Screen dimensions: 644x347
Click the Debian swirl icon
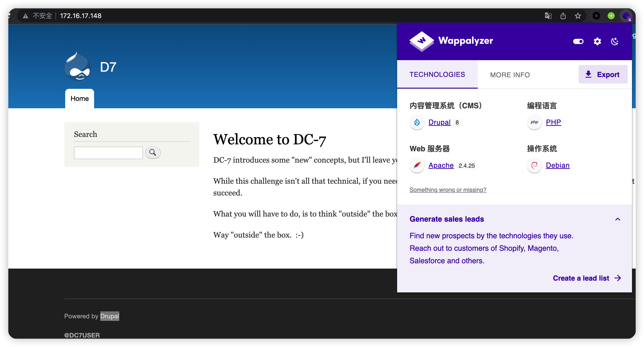(x=534, y=165)
